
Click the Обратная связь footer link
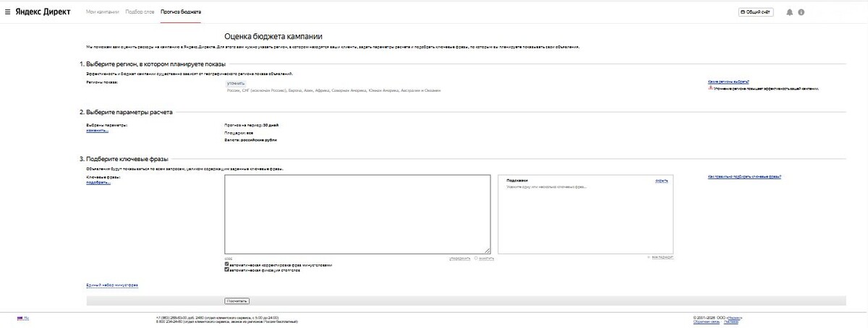tap(706, 321)
